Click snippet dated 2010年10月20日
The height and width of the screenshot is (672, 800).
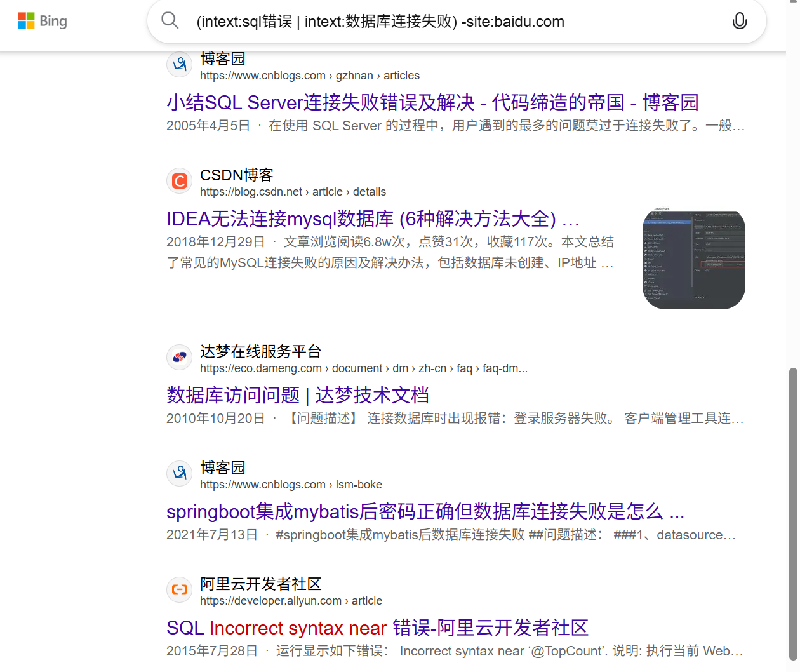click(455, 419)
